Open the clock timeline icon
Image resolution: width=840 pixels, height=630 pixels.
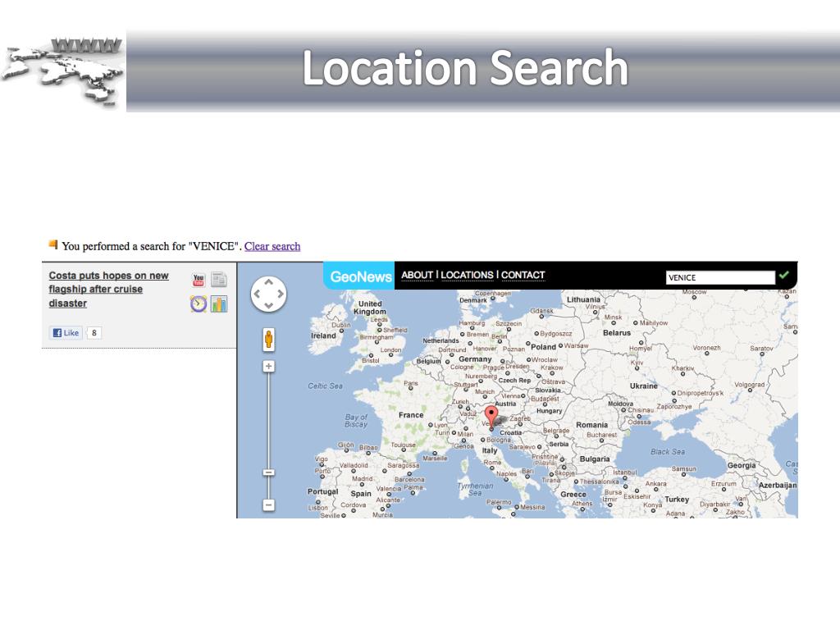pos(199,304)
